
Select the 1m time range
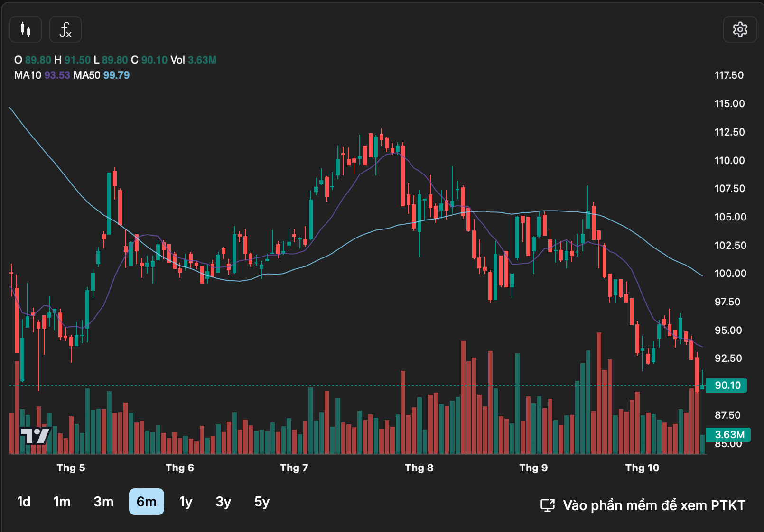click(62, 502)
